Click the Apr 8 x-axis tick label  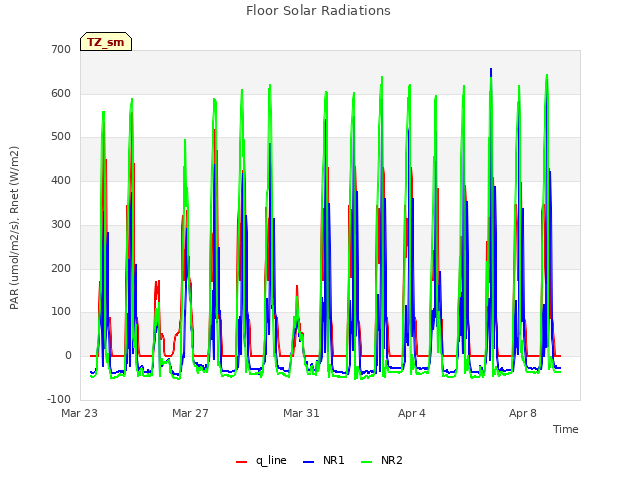click(x=523, y=413)
